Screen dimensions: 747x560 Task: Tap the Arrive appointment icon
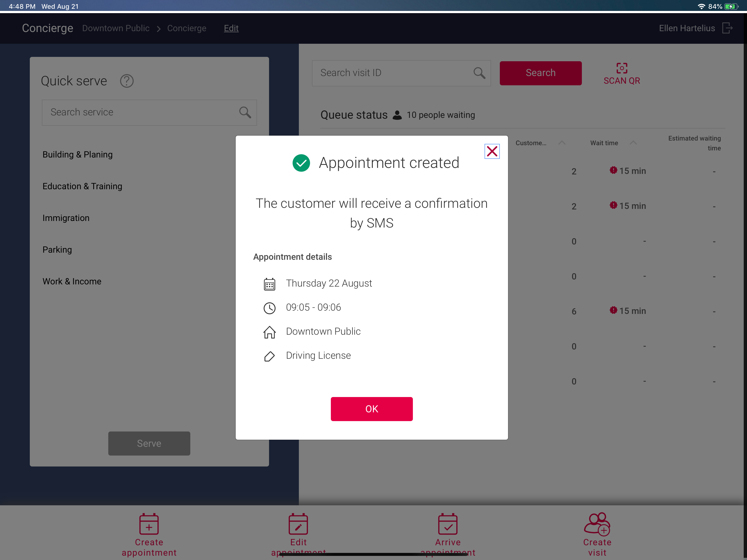coord(448,524)
